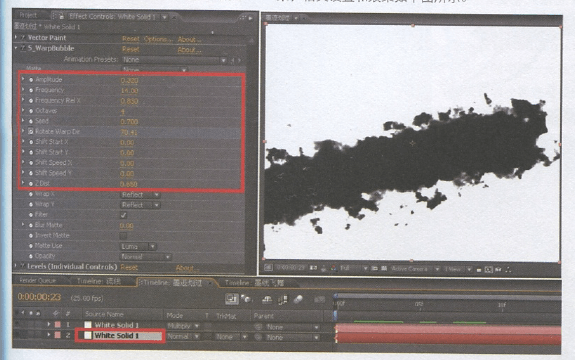575x360 pixels.
Task: Enable the Invert Matte checkbox
Action: point(123,236)
